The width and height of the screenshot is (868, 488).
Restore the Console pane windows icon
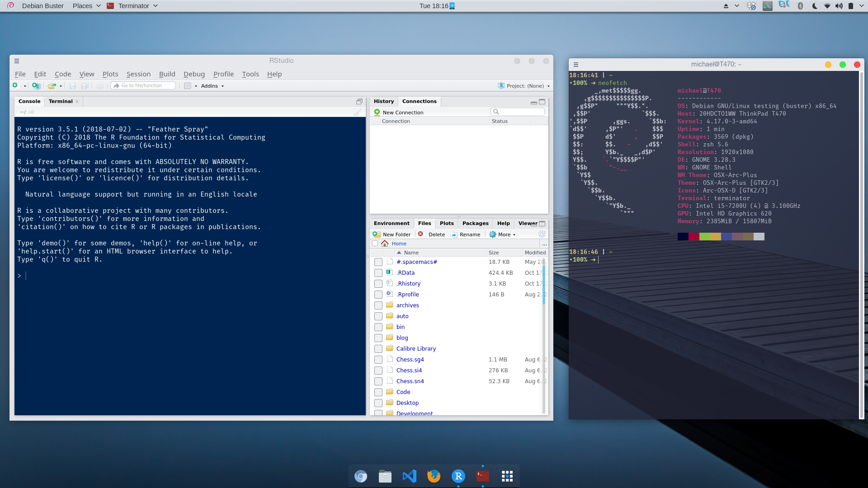click(x=359, y=102)
